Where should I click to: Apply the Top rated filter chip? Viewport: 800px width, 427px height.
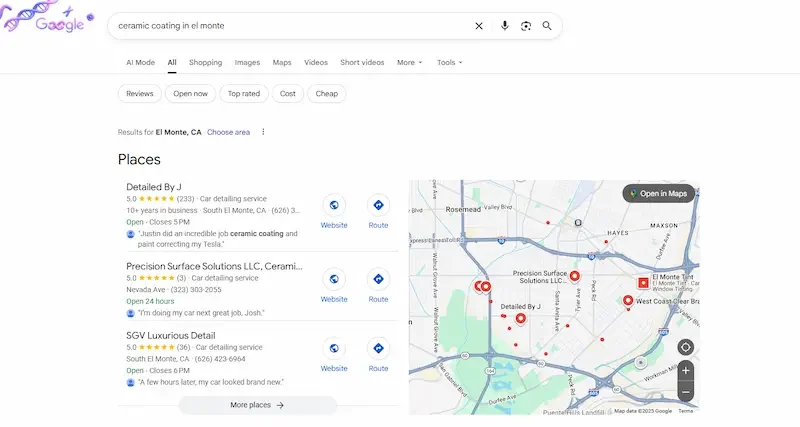[x=244, y=94]
